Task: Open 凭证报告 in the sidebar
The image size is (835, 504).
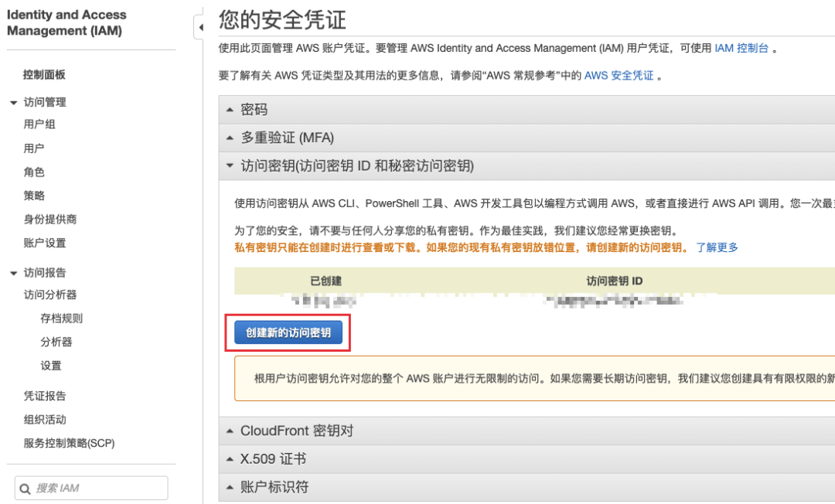Action: click(45, 396)
